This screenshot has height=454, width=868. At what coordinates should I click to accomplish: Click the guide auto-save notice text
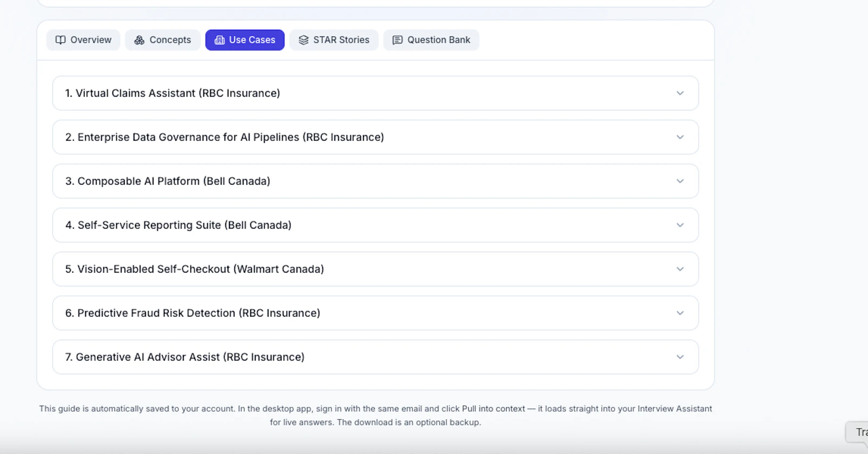375,415
